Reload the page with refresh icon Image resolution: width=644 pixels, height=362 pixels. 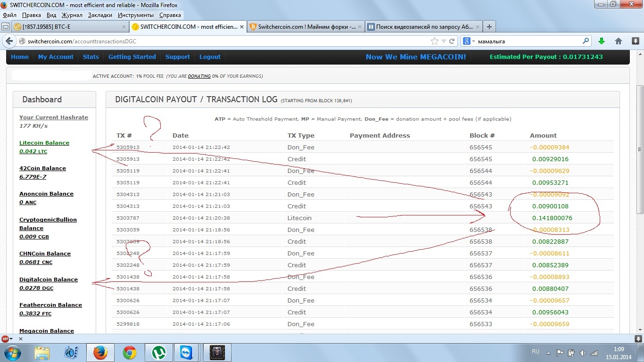[452, 41]
